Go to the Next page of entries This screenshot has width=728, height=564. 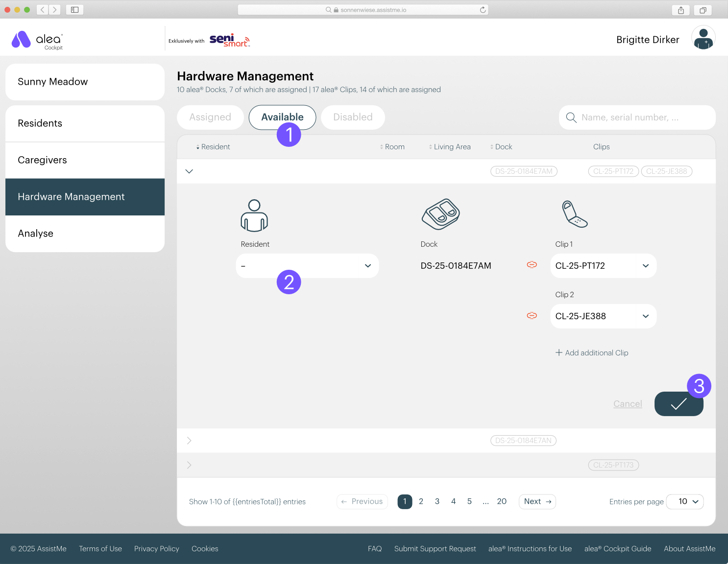pos(537,501)
